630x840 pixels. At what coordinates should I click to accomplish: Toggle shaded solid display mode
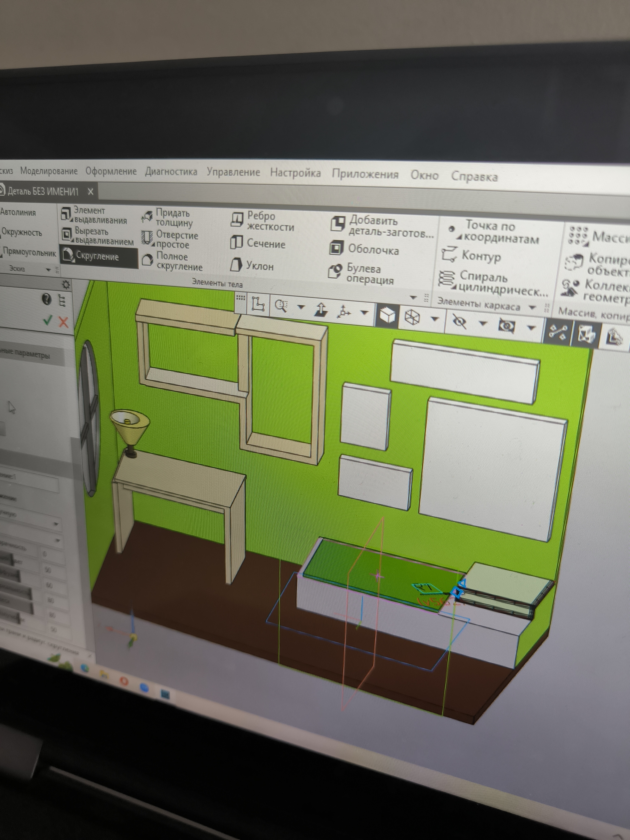pos(387,316)
